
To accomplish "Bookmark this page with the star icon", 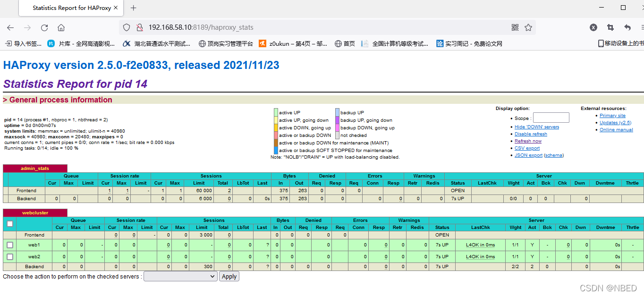I will coord(528,28).
